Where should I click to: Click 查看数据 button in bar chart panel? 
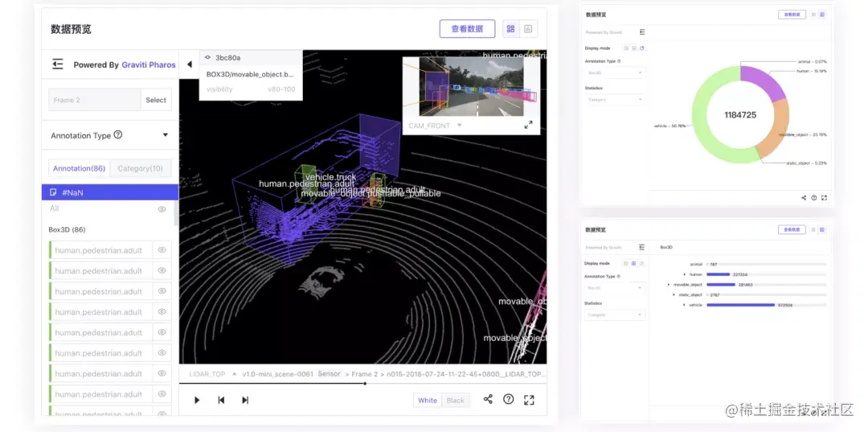click(x=792, y=229)
